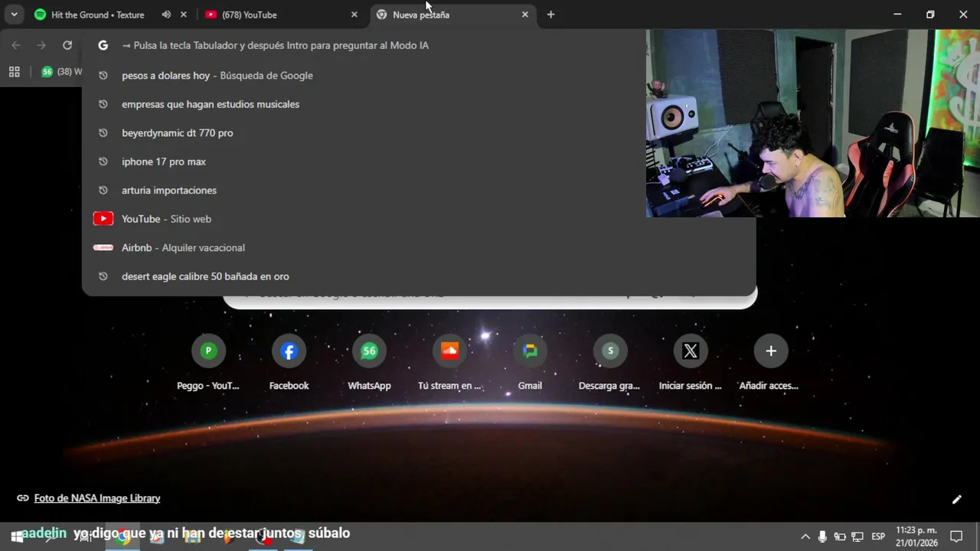Open the Airbnb - Alquiler vacacional suggestion
Viewport: 980px width, 551px height.
tap(419, 248)
